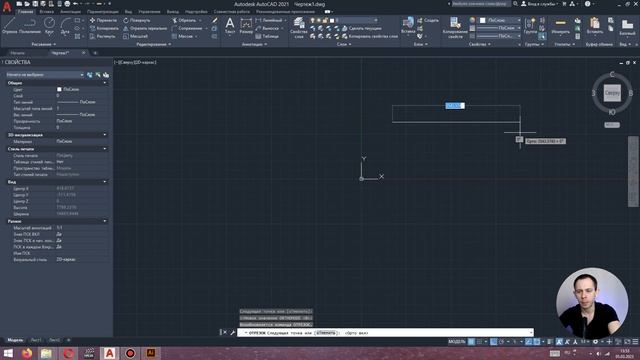Select the Текст (Text) annotation tool
Image resolution: width=640 pixels, height=360 pixels.
tap(230, 26)
